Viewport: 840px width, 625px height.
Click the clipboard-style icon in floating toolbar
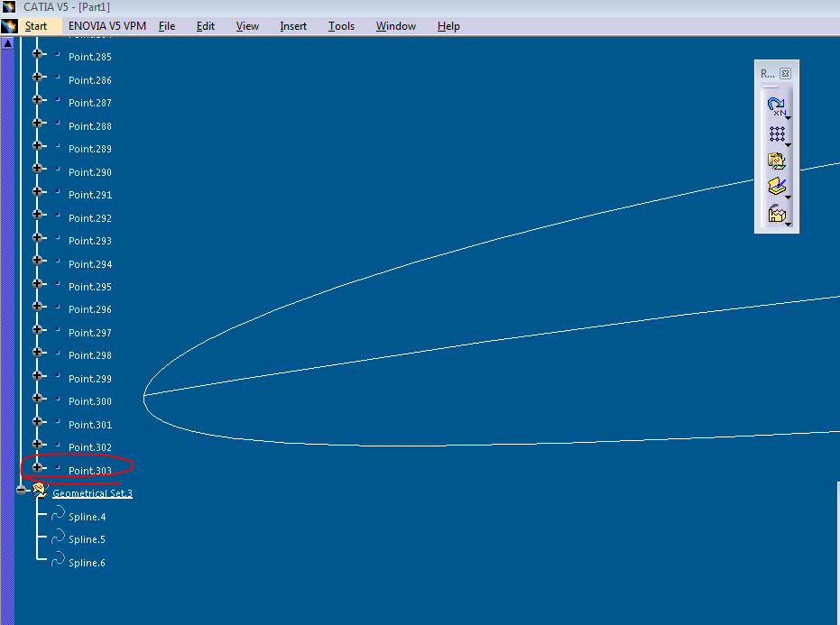(x=776, y=161)
